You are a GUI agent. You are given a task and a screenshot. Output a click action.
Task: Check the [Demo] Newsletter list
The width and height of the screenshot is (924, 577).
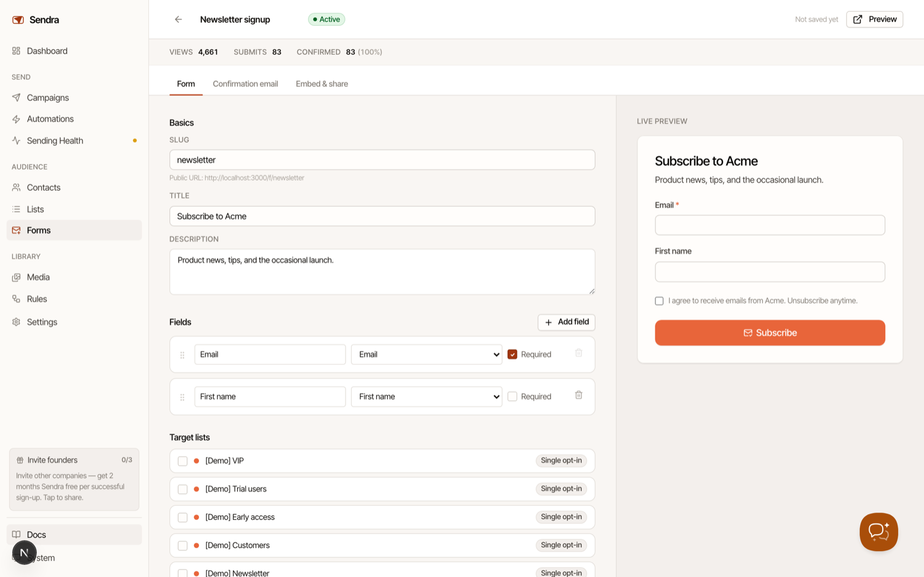pyautogui.click(x=182, y=573)
